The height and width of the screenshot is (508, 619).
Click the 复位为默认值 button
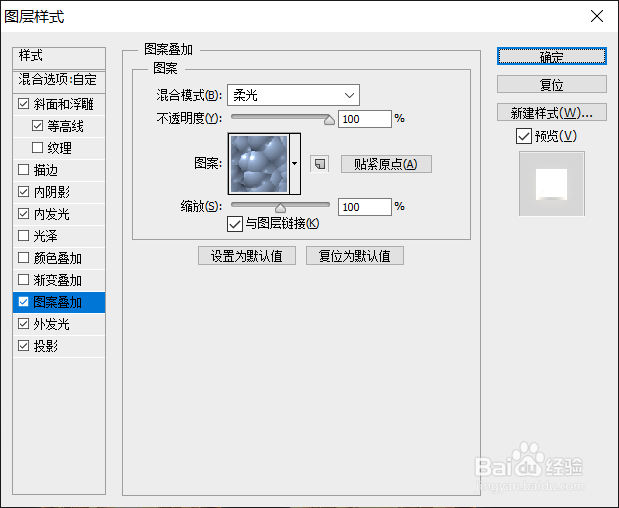pyautogui.click(x=355, y=256)
